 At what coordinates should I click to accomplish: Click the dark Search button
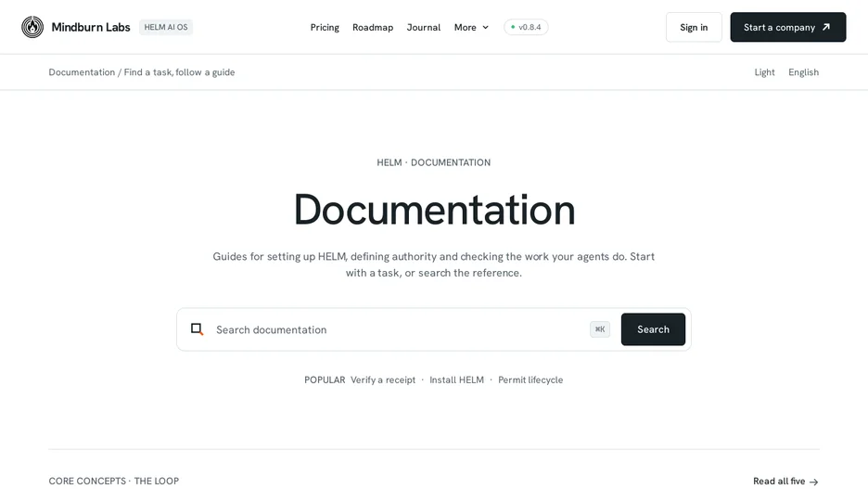653,329
